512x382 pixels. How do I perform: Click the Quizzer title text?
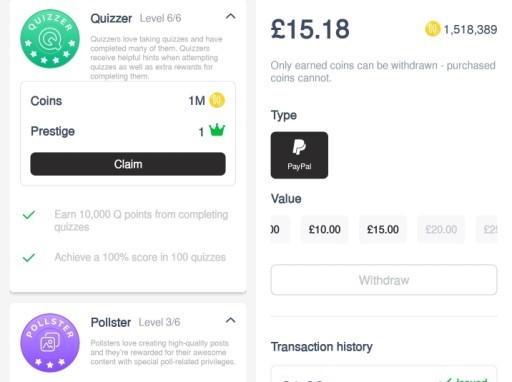pyautogui.click(x=111, y=18)
